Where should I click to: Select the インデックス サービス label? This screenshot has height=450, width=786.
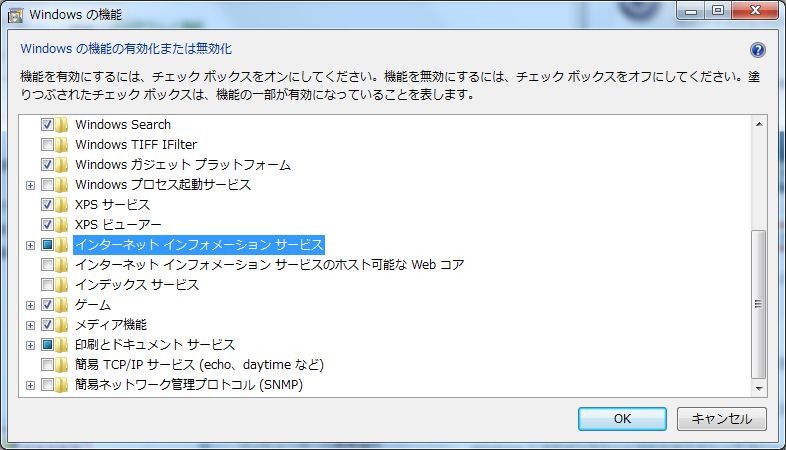[137, 285]
